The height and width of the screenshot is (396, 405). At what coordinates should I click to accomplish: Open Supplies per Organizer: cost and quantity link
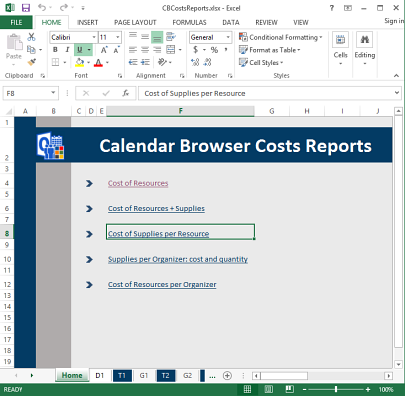(x=178, y=259)
